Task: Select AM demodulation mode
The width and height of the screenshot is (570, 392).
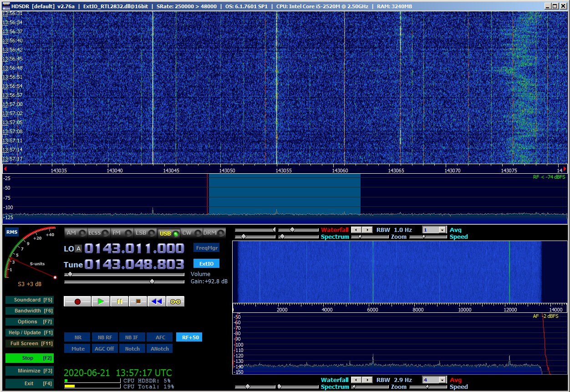Action: coord(76,233)
